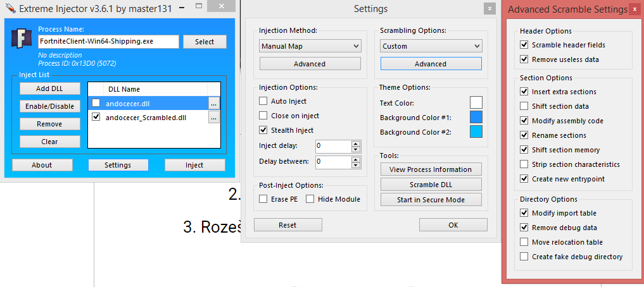The height and width of the screenshot is (287, 644).
Task: Pick the Text Color swatch
Action: point(476,102)
